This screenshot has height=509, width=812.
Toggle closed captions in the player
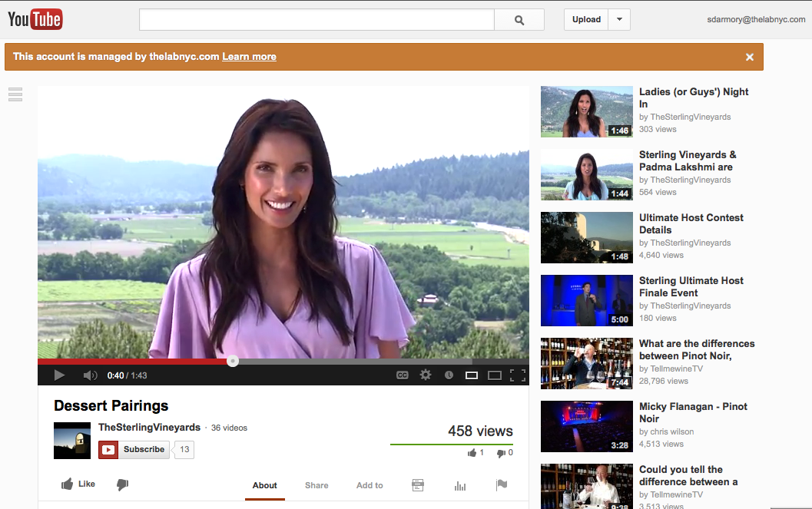(403, 375)
